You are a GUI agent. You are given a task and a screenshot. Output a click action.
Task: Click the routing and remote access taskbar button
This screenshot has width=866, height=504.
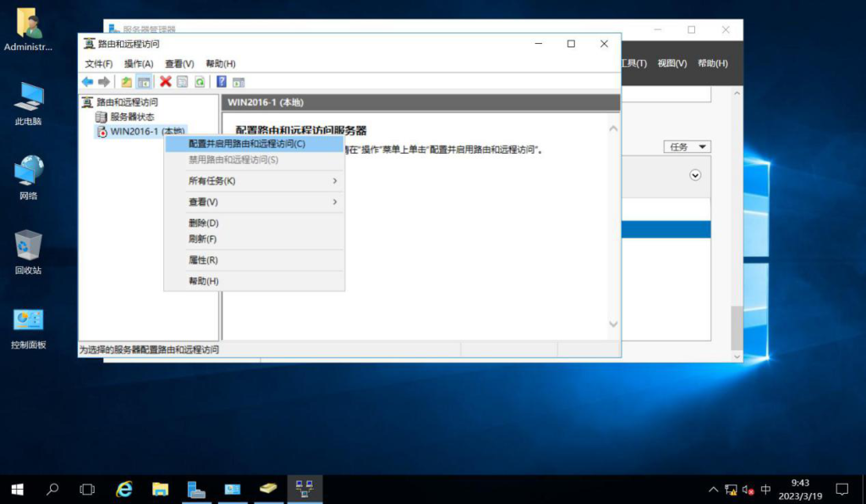coord(304,489)
